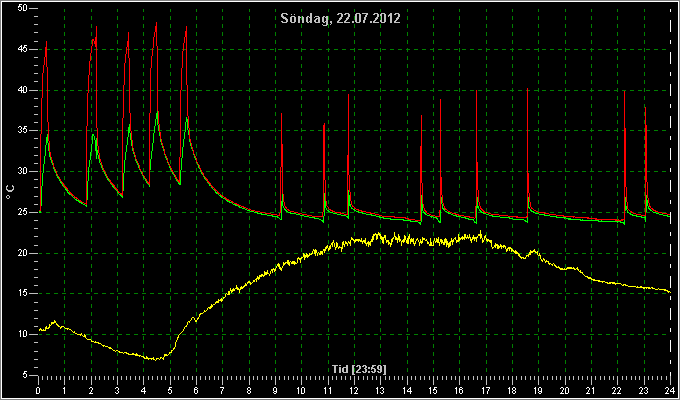
Task: Click the red spike near hour 18.6
Action: [x=527, y=89]
